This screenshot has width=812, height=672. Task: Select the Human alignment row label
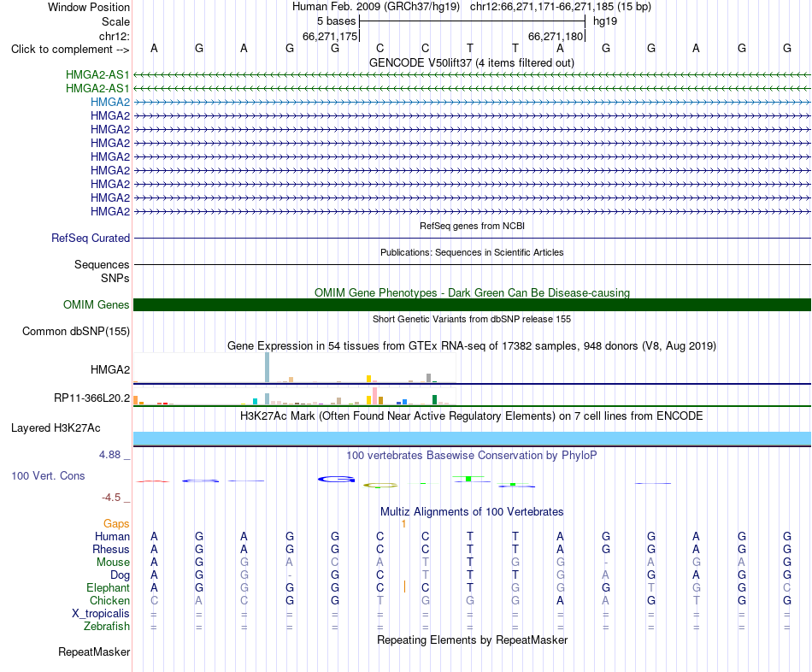112,536
